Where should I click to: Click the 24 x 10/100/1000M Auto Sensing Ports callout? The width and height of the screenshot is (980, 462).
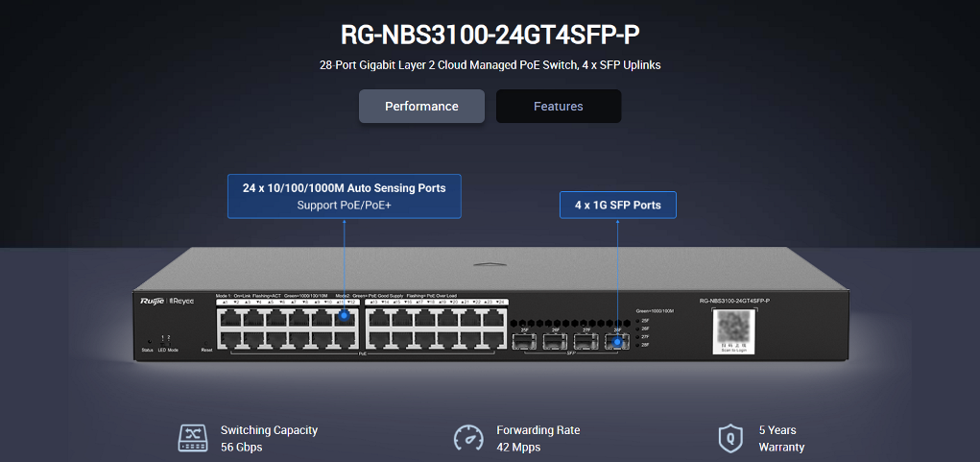(x=344, y=196)
